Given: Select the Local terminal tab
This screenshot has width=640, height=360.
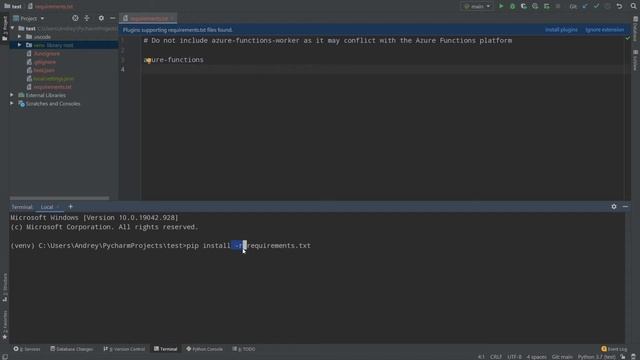Looking at the screenshot, I should pos(47,207).
